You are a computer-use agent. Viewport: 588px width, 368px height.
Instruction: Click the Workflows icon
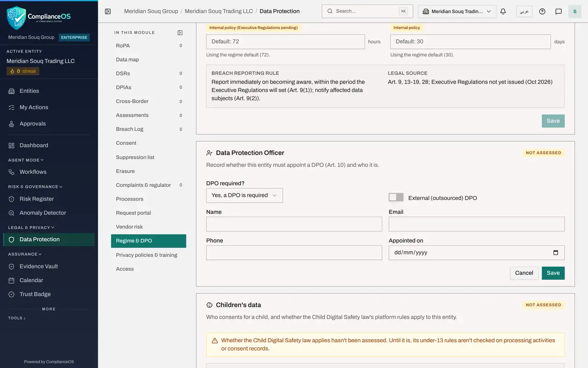(11, 172)
